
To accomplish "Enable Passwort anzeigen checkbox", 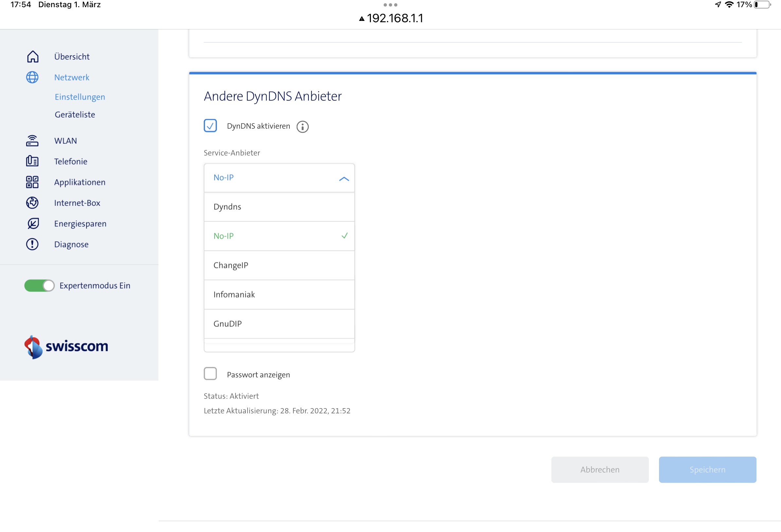I will (210, 374).
